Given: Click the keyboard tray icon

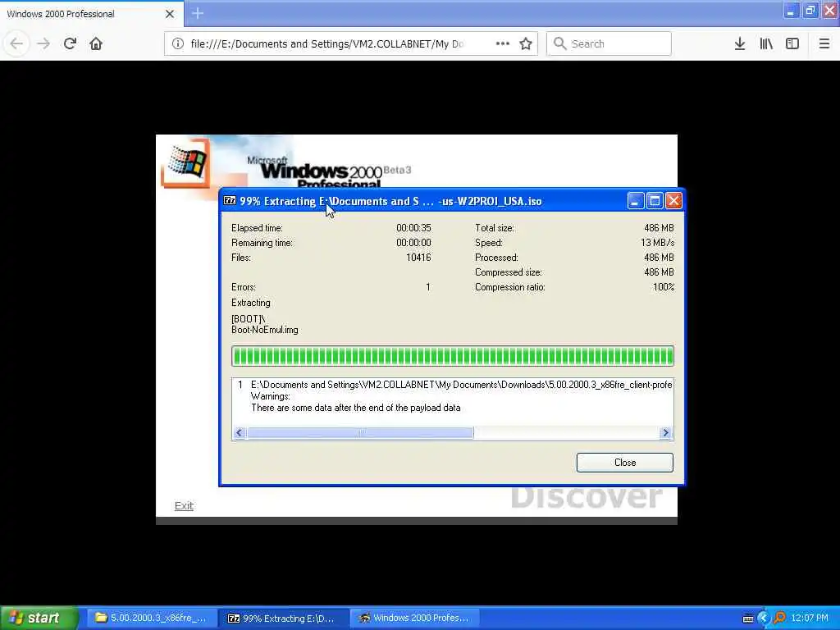Looking at the screenshot, I should pos(748,619).
